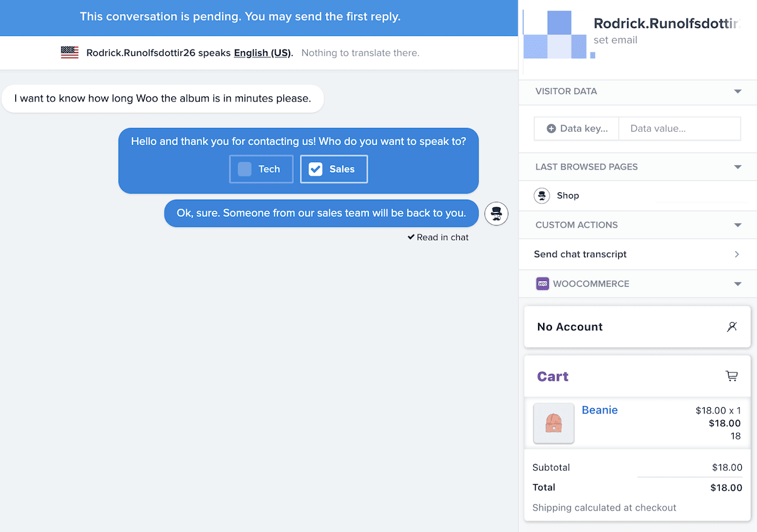Image resolution: width=757 pixels, height=532 pixels.
Task: Click the LAST BROWSED PAGES label
Action: 587,167
